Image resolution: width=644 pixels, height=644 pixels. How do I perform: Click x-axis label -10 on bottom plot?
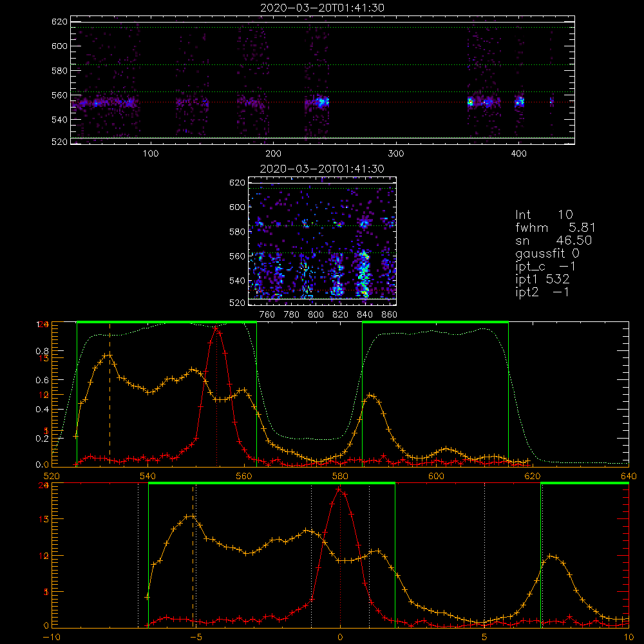pos(52,637)
